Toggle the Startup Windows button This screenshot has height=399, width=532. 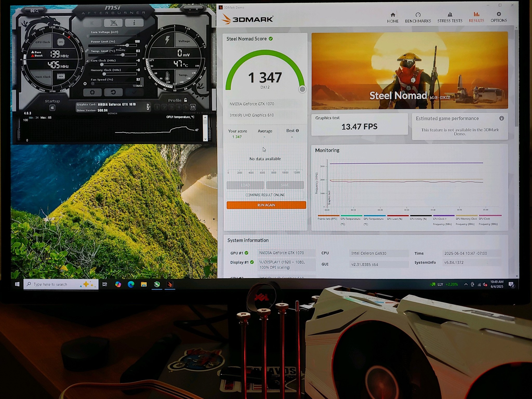52,108
